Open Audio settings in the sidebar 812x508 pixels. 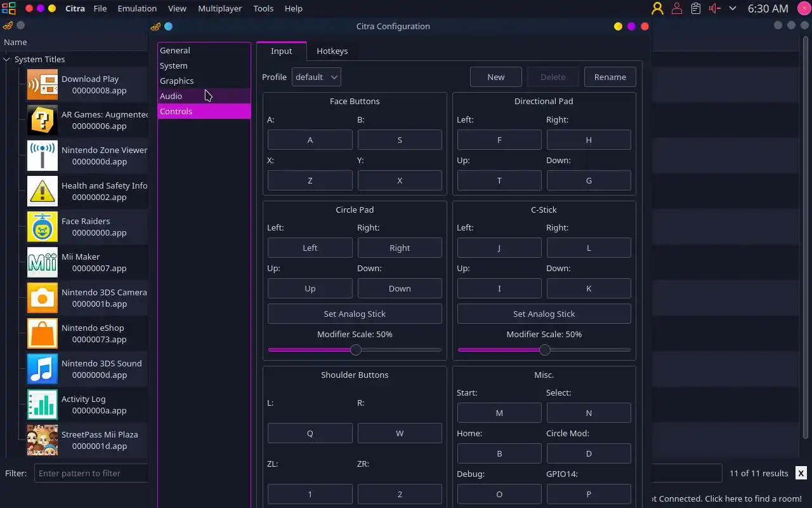204,96
